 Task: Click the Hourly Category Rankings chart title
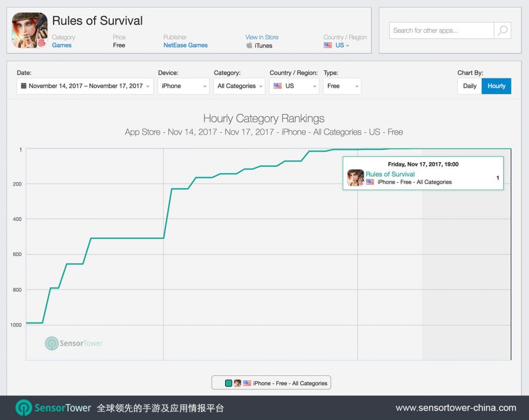264,118
